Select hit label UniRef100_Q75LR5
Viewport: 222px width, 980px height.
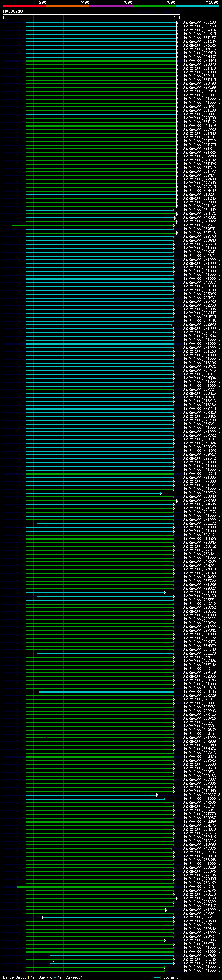[199, 45]
